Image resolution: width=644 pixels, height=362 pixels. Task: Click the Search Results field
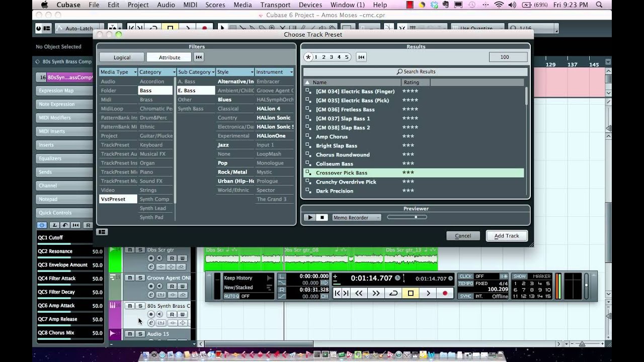[416, 72]
